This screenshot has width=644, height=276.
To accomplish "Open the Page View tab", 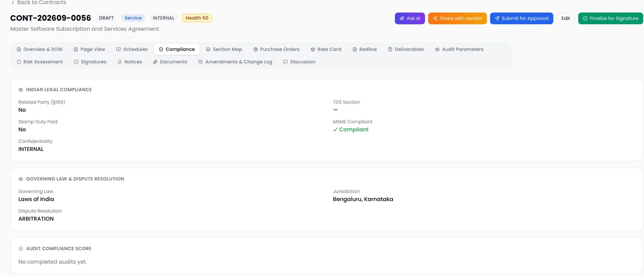I will (89, 49).
